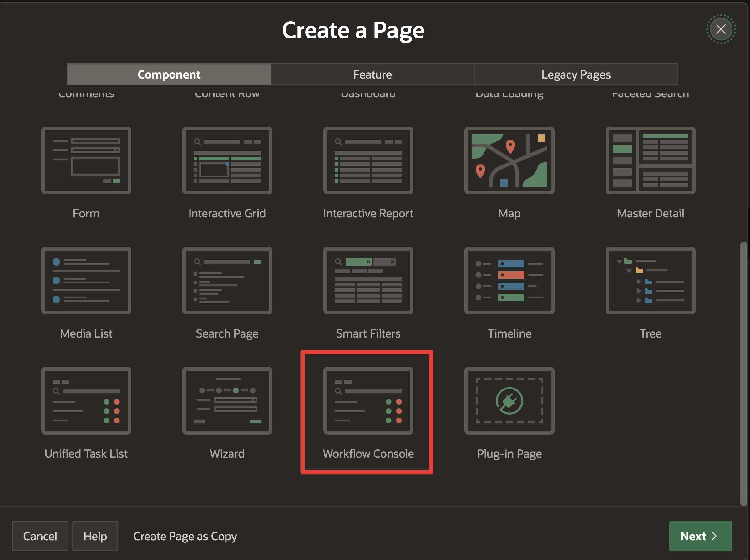
Task: Choose the Tree page type icon
Action: pos(650,281)
